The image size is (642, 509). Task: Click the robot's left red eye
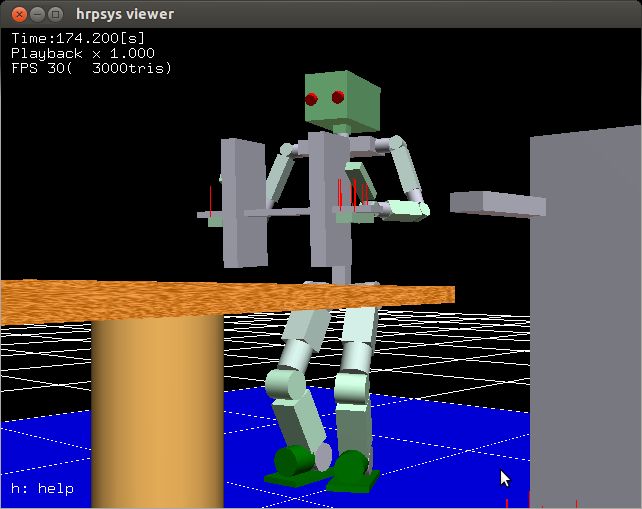312,98
